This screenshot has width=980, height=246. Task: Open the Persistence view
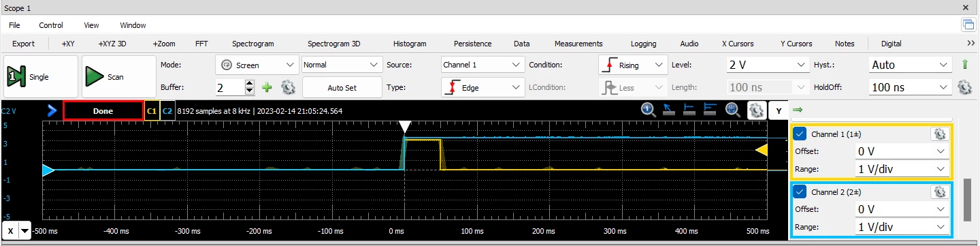[x=472, y=44]
